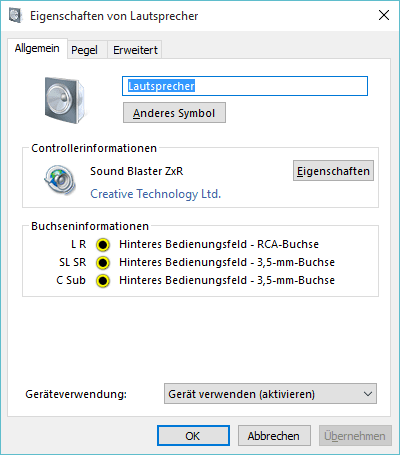The width and height of the screenshot is (400, 455).
Task: Click the Sound Blaster ZxR controller icon
Action: point(60,180)
